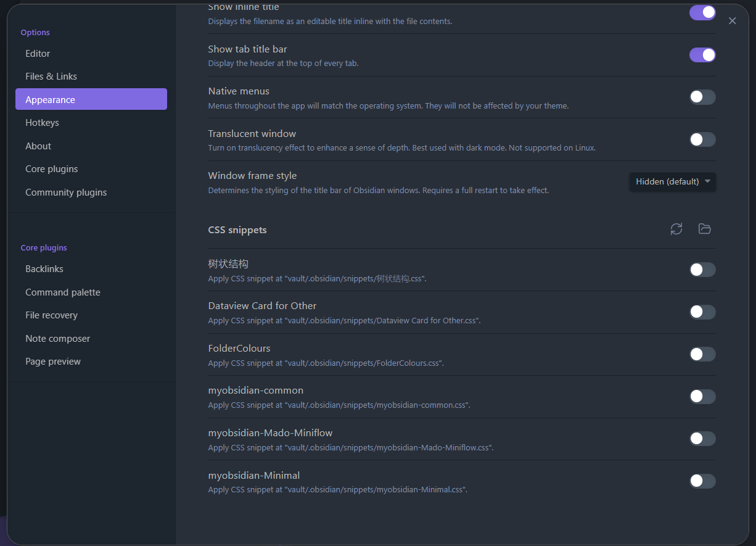Enable Native menus
Image resolution: width=756 pixels, height=546 pixels.
pos(702,97)
